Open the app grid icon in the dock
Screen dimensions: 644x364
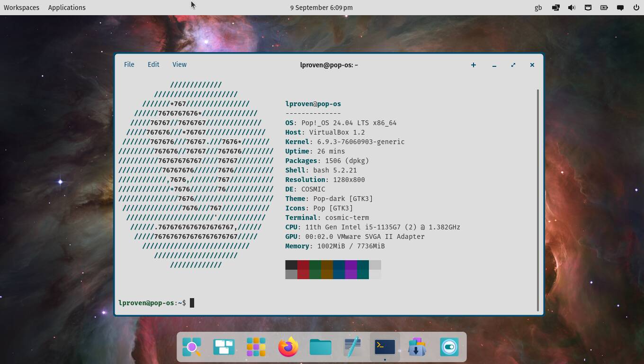[256, 347]
